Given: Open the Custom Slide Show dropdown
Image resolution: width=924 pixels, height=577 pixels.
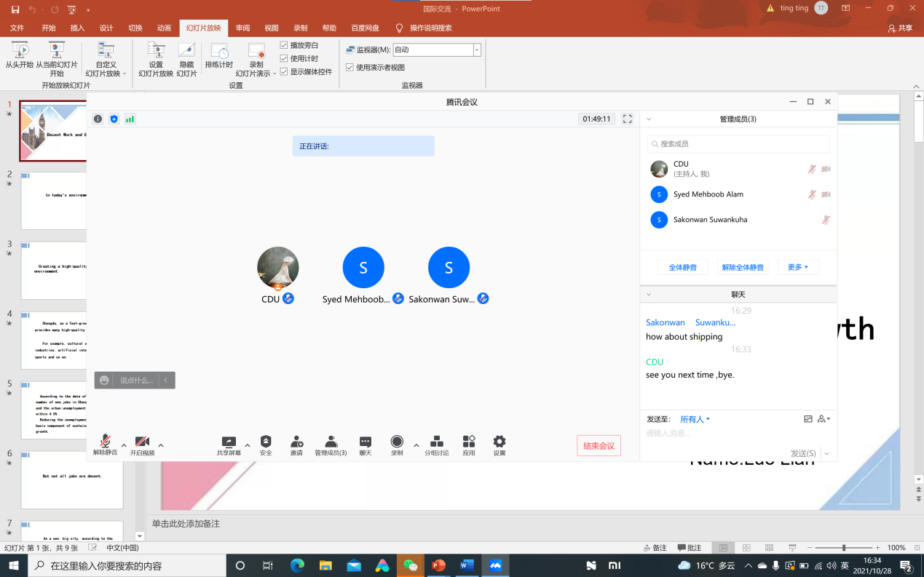Looking at the screenshot, I should (106, 58).
